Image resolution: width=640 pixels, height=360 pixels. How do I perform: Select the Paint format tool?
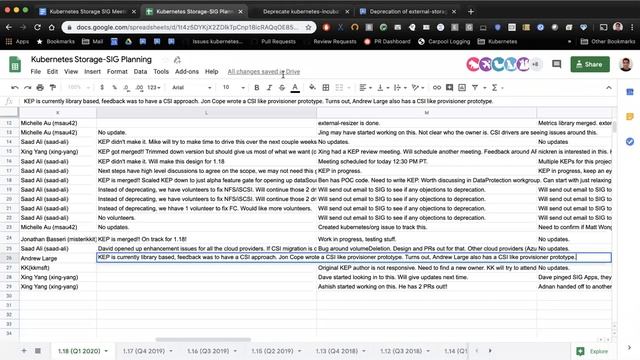coord(53,87)
